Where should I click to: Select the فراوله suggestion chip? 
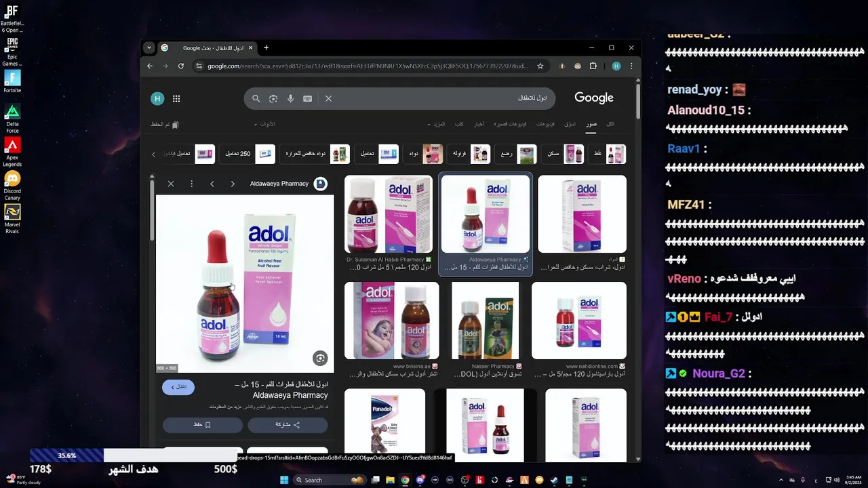(x=470, y=154)
